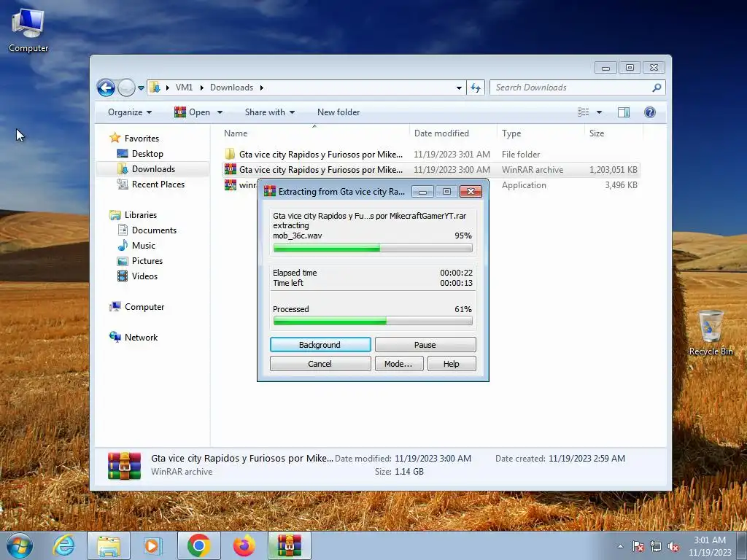
Task: Click the network tray icon
Action: [x=656, y=546]
